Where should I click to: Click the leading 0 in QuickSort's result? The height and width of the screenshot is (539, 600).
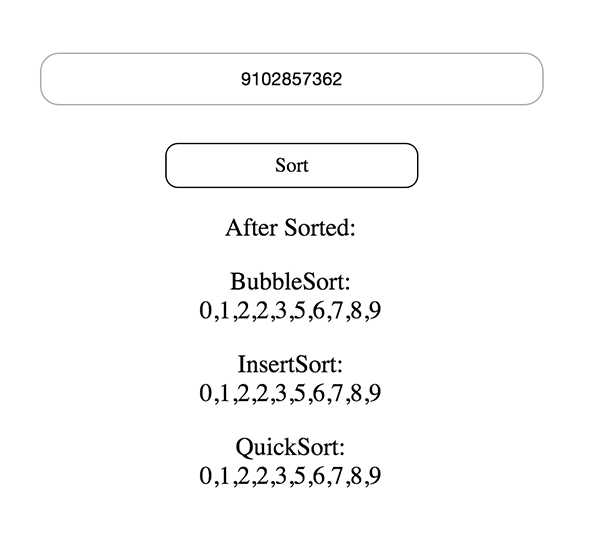click(x=205, y=475)
